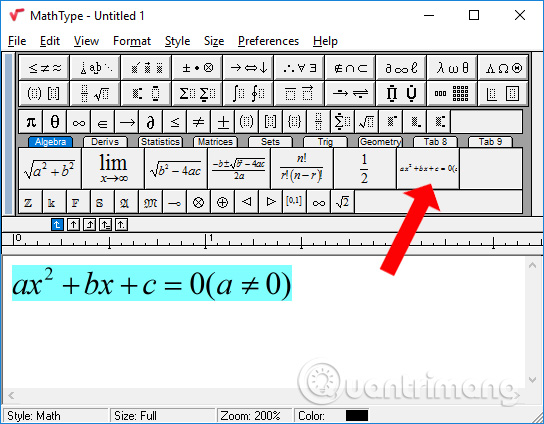
Task: Insert the double-struck Z symbol
Action: point(31,202)
